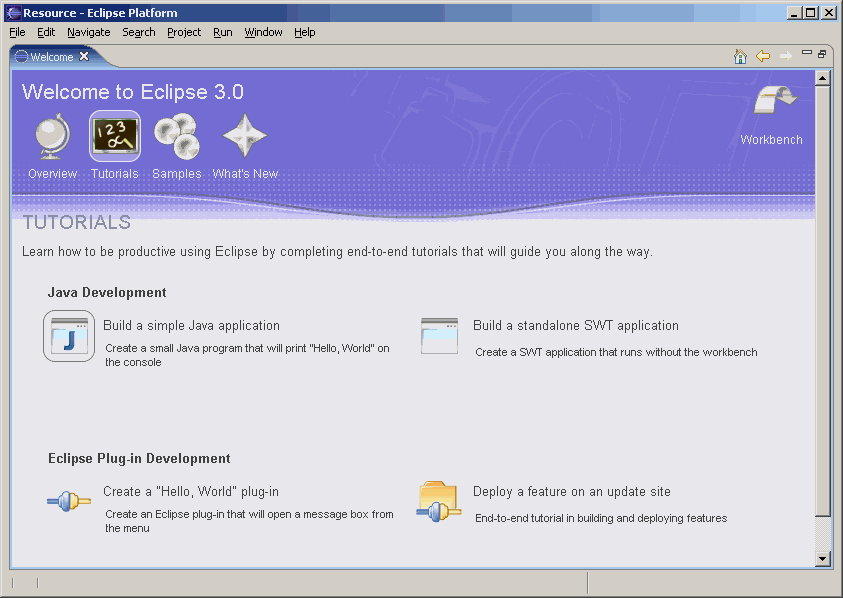
Task: Minimize the Eclipse Platform window
Action: pos(794,13)
